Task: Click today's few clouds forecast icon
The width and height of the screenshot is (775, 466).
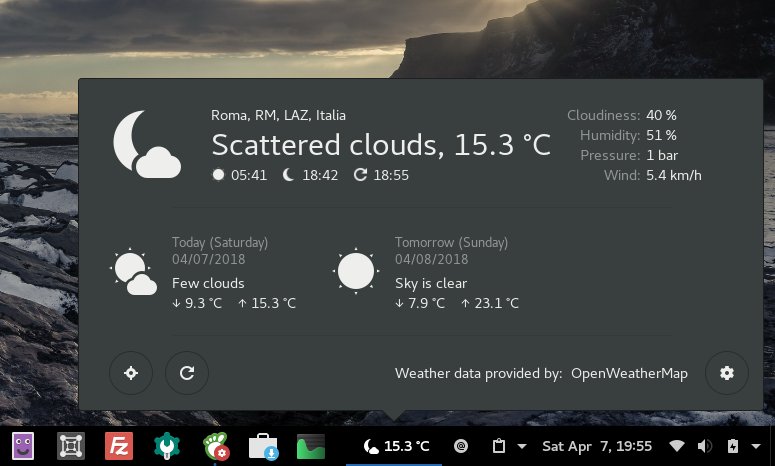Action: 133,271
